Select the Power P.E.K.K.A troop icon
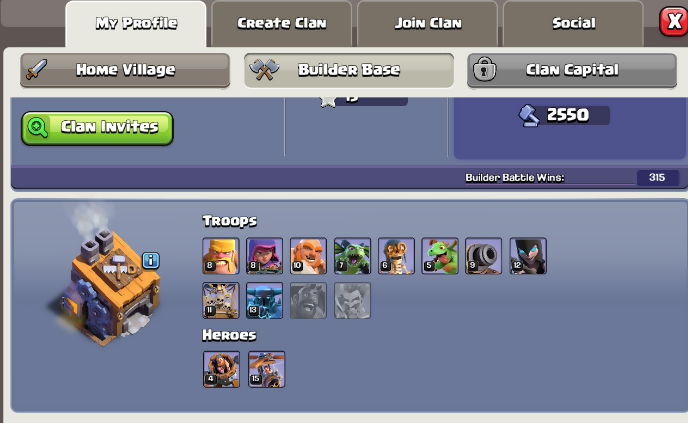 tap(264, 300)
